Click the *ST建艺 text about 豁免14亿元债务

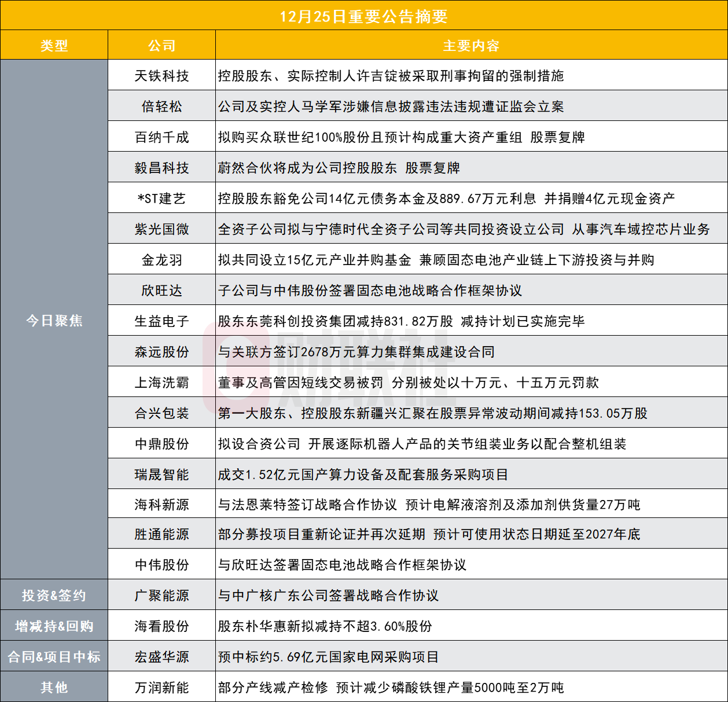click(x=446, y=199)
